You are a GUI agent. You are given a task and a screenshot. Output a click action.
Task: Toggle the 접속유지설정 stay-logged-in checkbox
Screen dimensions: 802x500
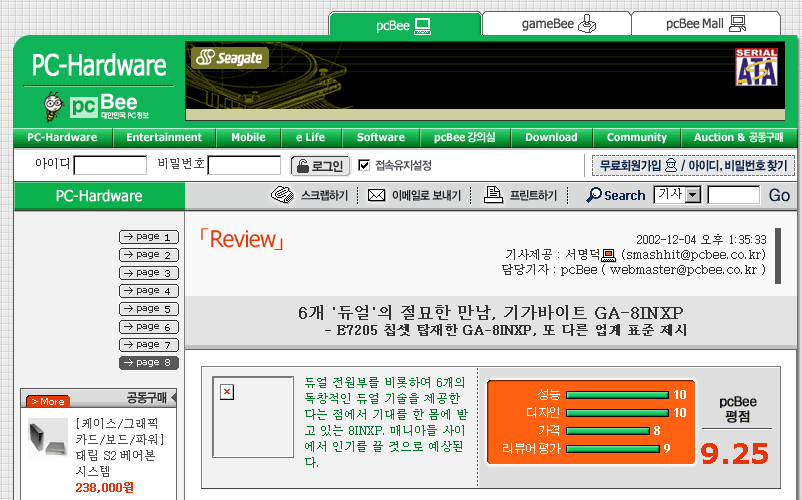point(364,165)
